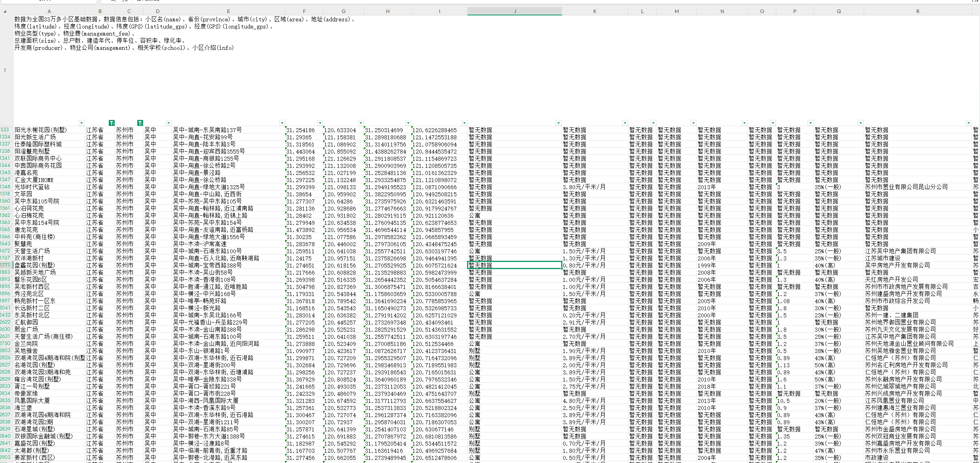The height and width of the screenshot is (463, 980).
Task: Open column N filter dropdown arrow
Action: 744,123
